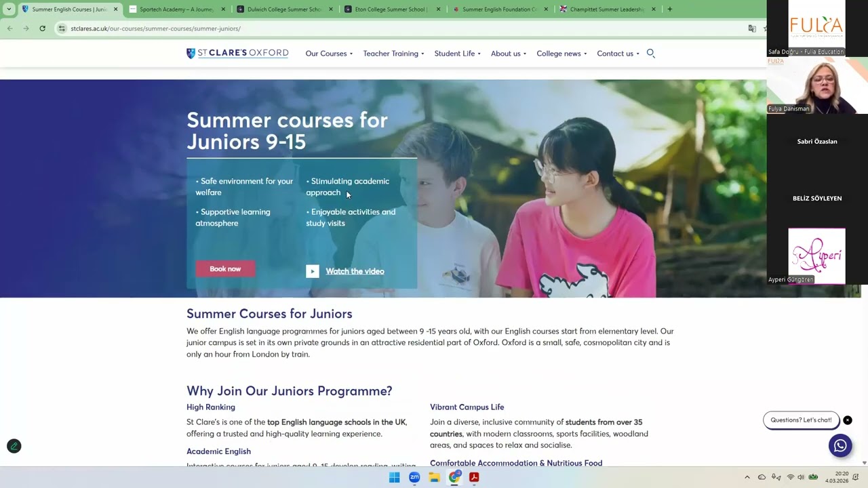Click the Why Join Our Juniors Programme heading
This screenshot has width=868, height=488.
pyautogui.click(x=290, y=391)
